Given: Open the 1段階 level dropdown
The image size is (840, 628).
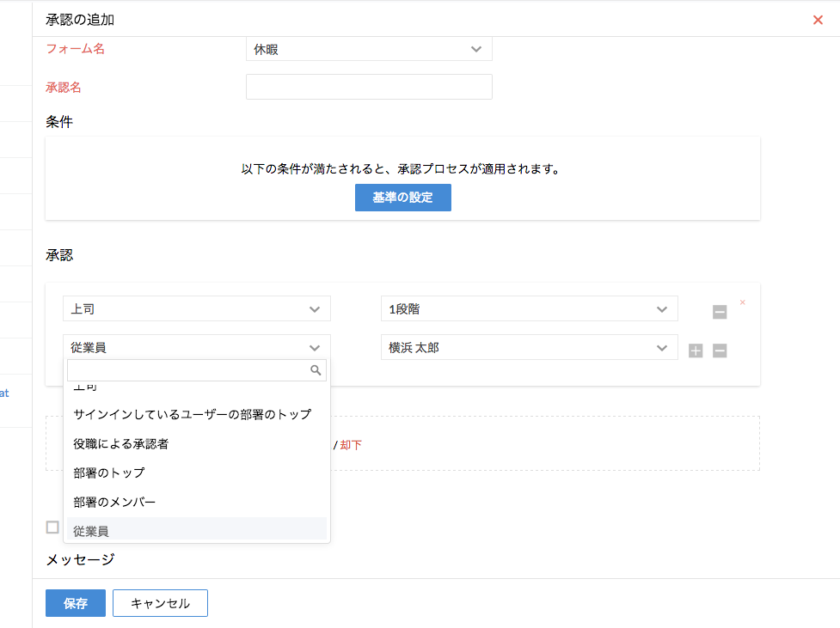Looking at the screenshot, I should [529, 309].
